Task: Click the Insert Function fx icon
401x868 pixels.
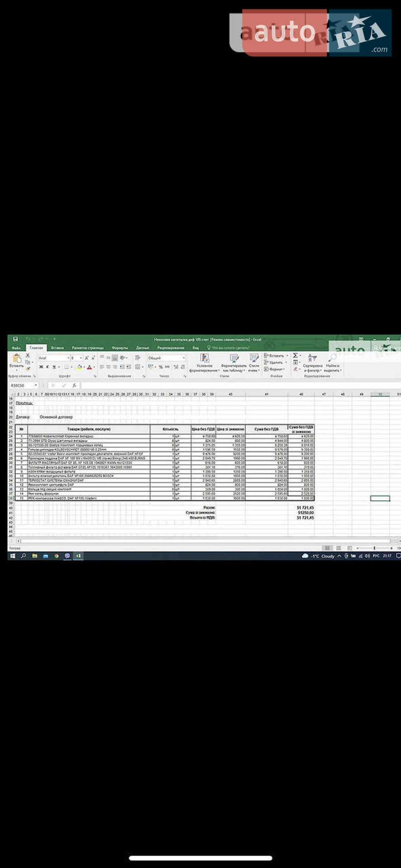Action: pyautogui.click(x=74, y=385)
